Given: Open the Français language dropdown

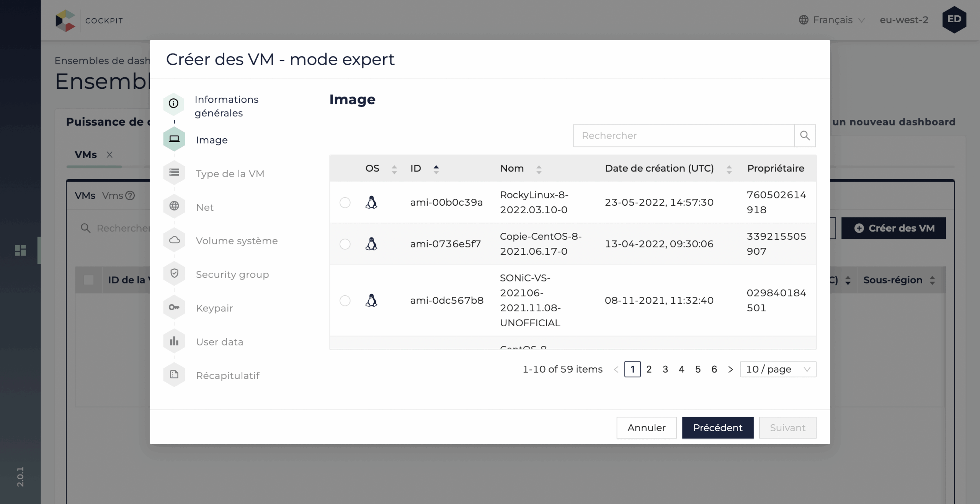Looking at the screenshot, I should click(x=832, y=20).
